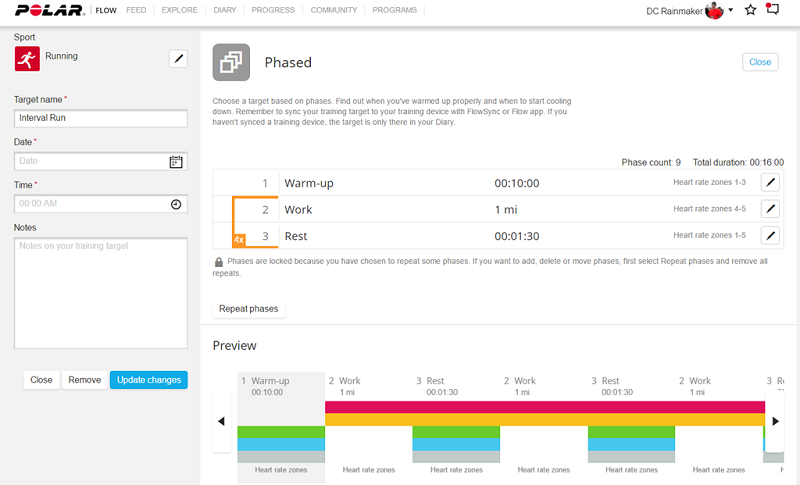Click the Phased target type icon
The width and height of the screenshot is (800, 485).
[x=231, y=62]
